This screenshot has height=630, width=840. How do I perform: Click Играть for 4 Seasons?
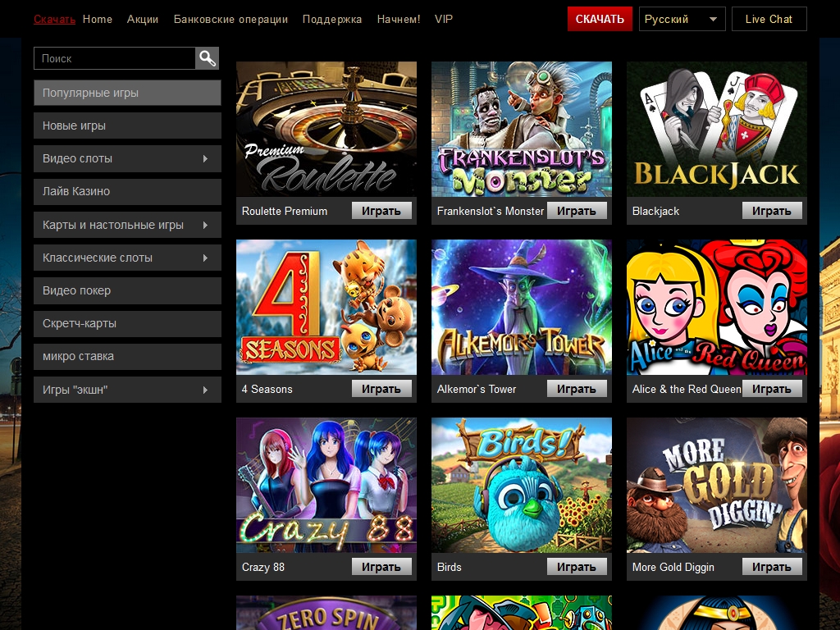click(x=381, y=389)
